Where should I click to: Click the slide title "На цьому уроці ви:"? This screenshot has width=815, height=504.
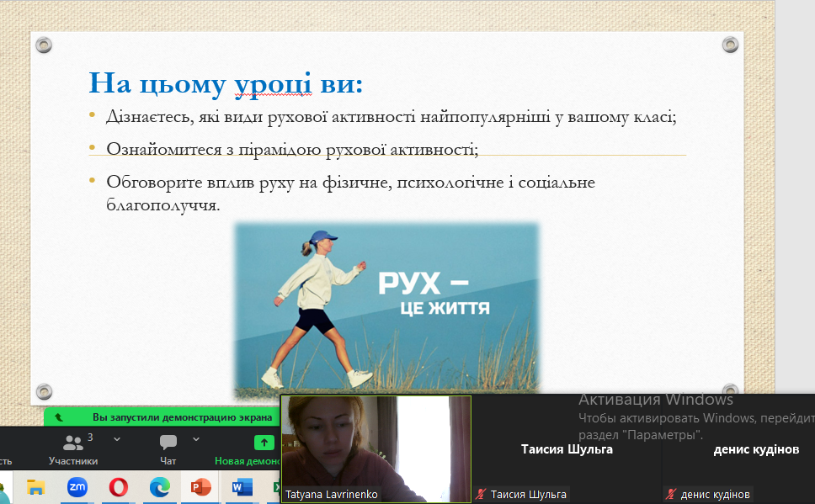[226, 82]
